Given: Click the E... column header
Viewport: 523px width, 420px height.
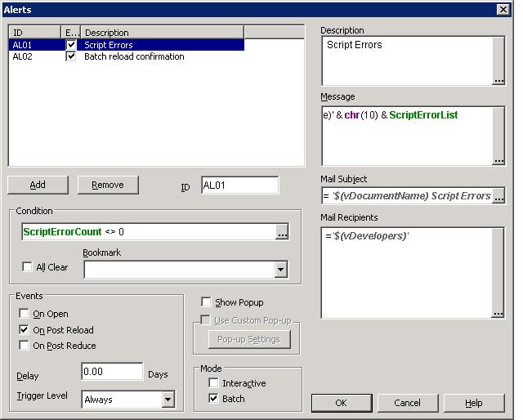Looking at the screenshot, I should pyautogui.click(x=71, y=33).
